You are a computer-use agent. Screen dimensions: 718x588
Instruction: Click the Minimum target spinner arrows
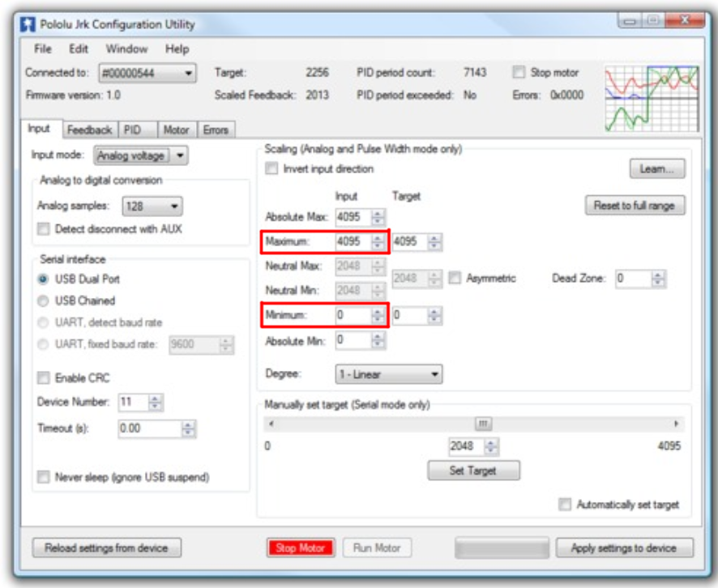click(x=434, y=315)
